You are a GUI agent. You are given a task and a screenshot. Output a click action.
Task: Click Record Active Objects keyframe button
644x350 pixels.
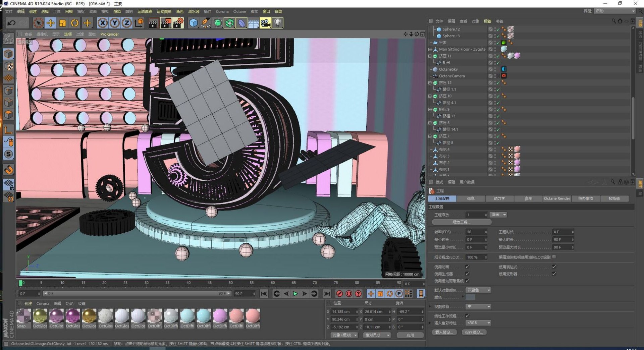point(339,294)
